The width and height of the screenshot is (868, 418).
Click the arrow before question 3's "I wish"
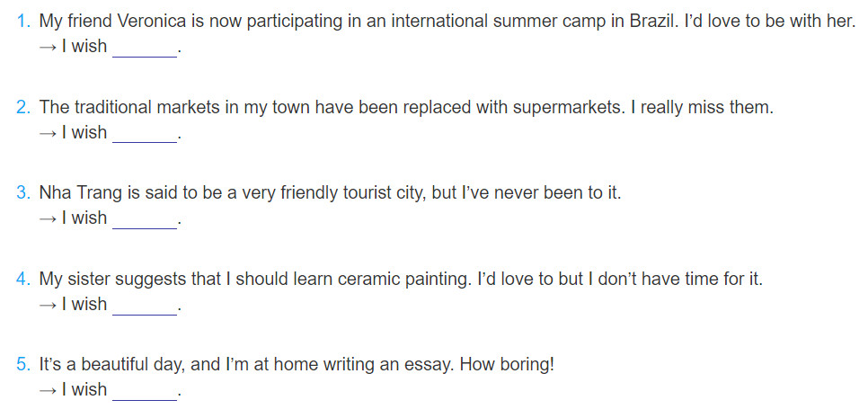point(48,219)
